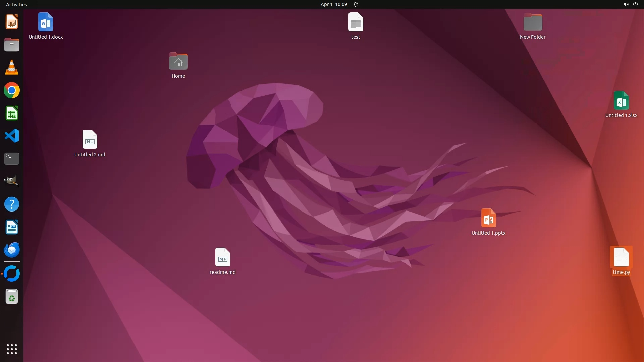The height and width of the screenshot is (362, 644).
Task: Select the time.py file icon
Action: (x=621, y=257)
